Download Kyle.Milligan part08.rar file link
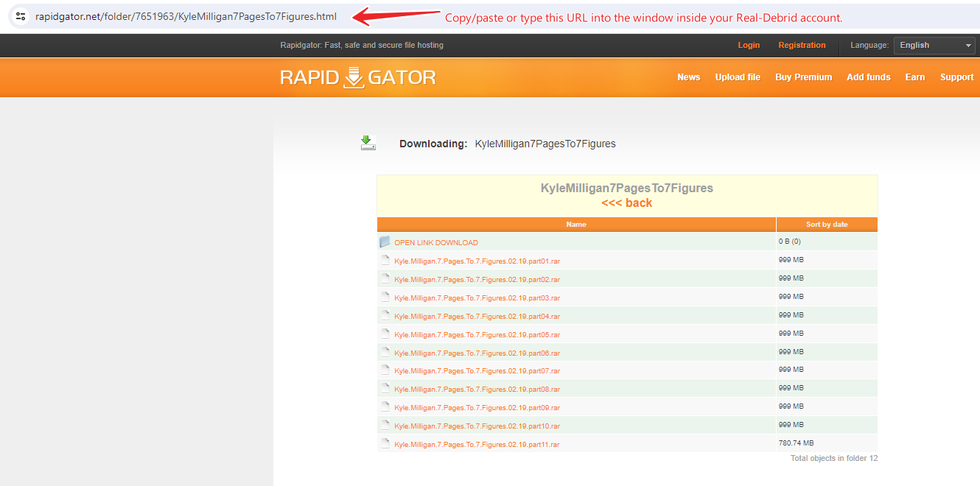The width and height of the screenshot is (980, 486). click(x=477, y=390)
